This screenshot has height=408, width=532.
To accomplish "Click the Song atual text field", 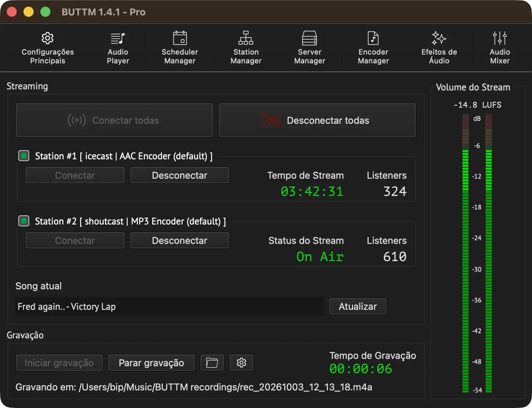I will [x=170, y=307].
